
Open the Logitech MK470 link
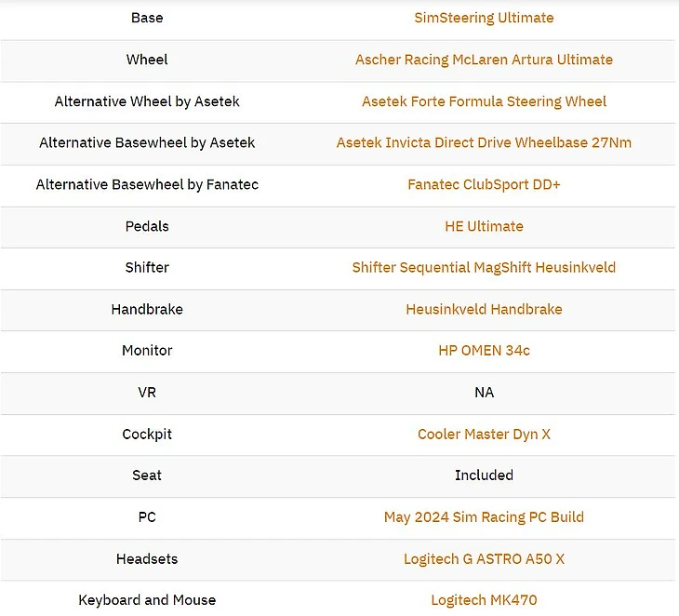point(484,600)
